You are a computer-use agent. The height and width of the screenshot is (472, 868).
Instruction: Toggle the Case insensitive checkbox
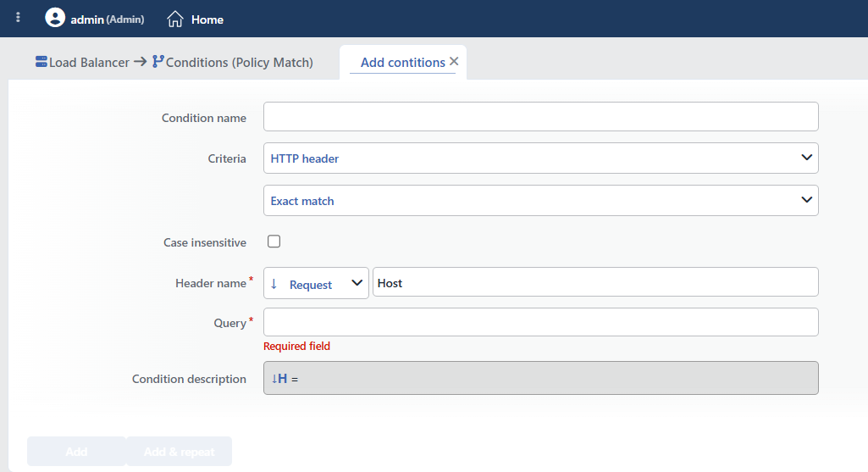[274, 242]
